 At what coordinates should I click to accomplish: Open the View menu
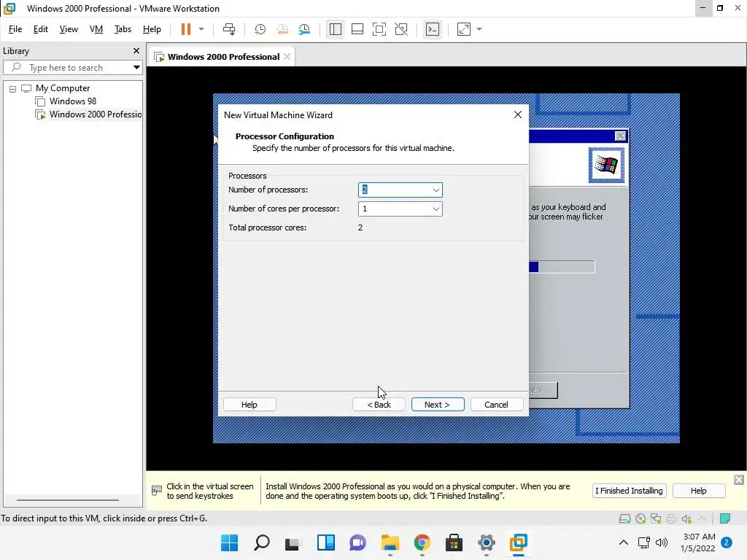pos(69,29)
